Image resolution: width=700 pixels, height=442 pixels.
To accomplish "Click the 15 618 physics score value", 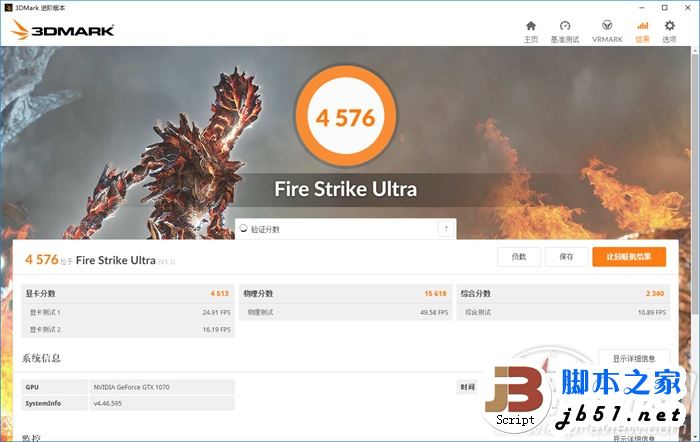I will [x=435, y=293].
